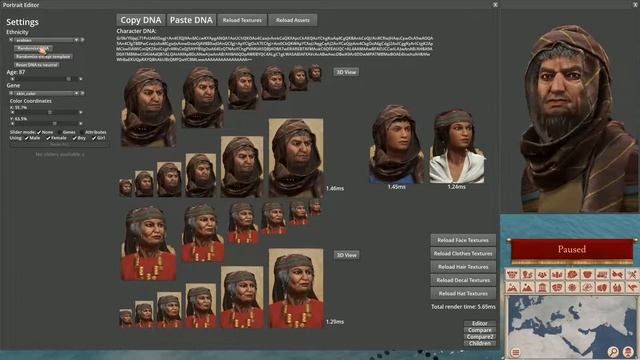
Task: Click Reload Hair Textures
Action: [463, 267]
